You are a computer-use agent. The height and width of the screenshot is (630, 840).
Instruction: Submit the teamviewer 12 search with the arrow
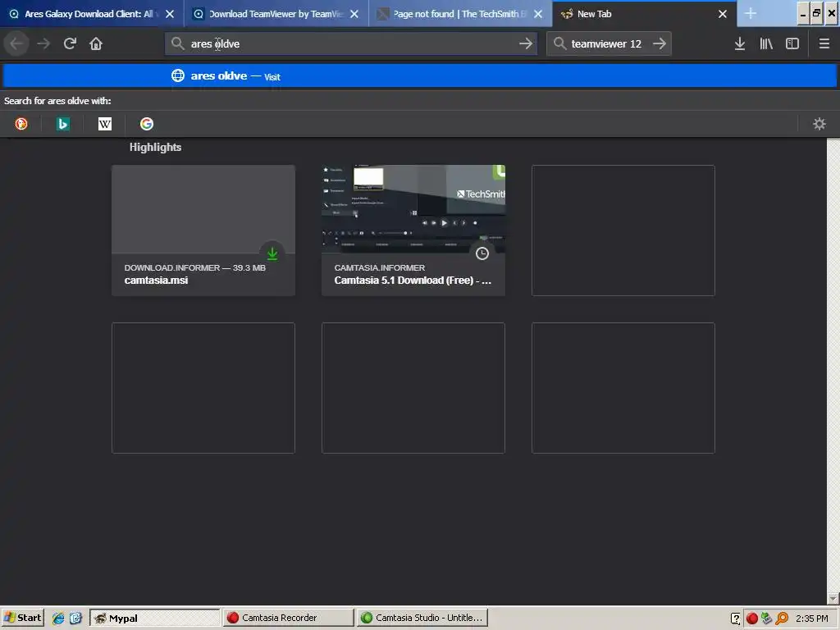(660, 44)
